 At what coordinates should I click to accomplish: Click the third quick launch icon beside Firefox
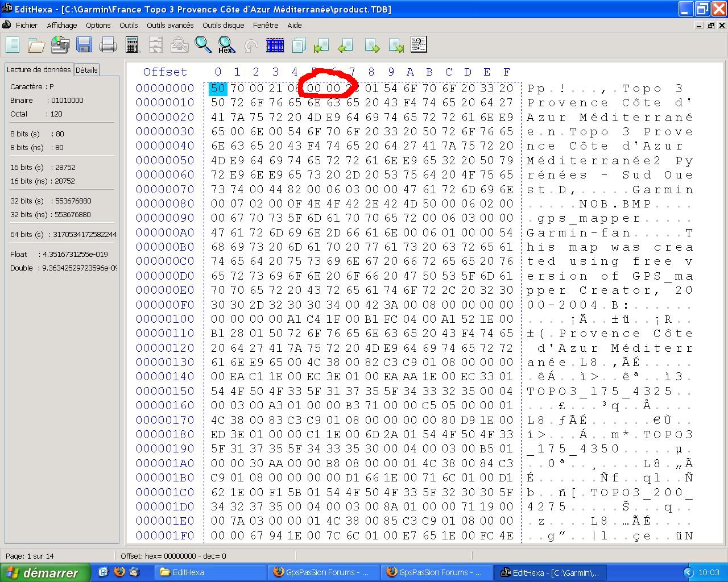pyautogui.click(x=134, y=572)
